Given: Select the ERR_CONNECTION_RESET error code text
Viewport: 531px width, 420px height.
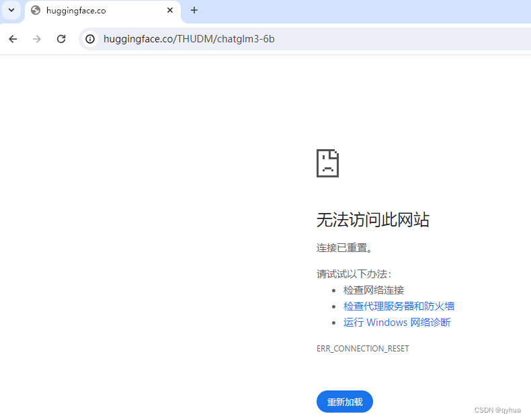Looking at the screenshot, I should pos(363,349).
